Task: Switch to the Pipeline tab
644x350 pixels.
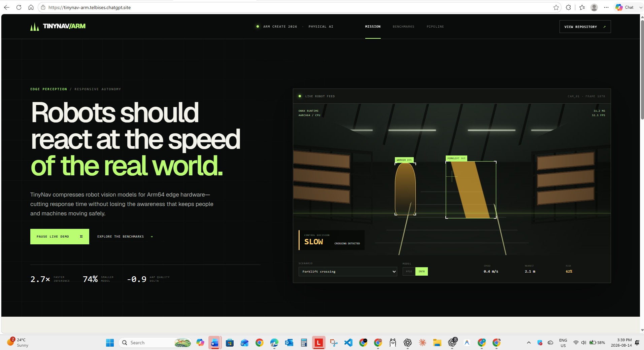Action: (x=435, y=27)
